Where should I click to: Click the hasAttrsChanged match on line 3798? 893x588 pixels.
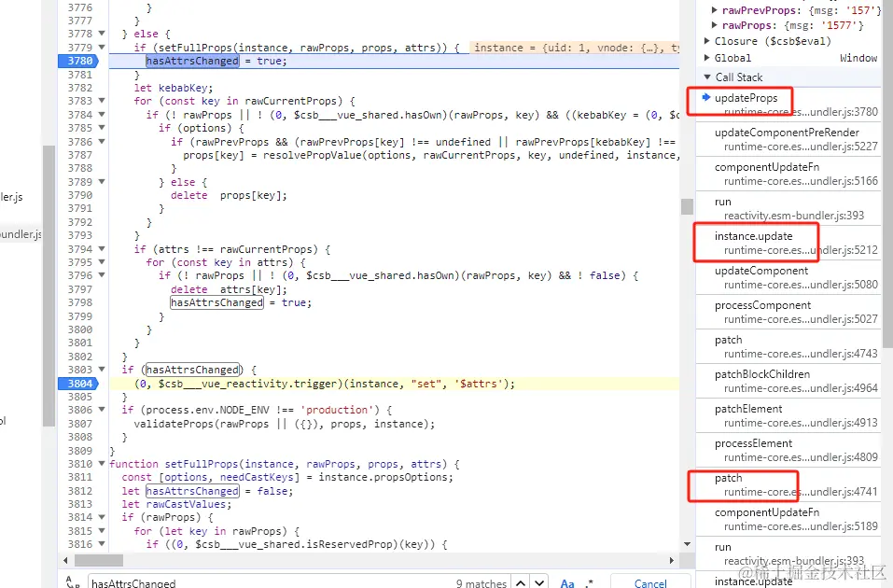point(216,302)
